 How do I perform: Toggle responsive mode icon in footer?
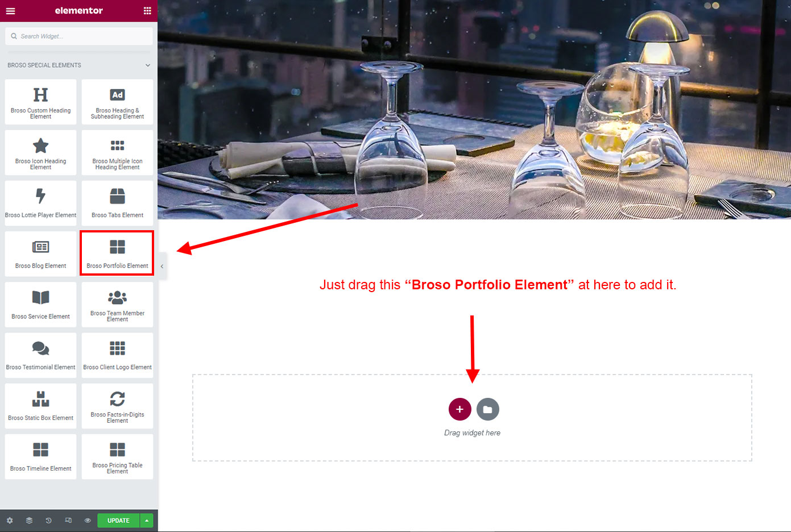click(68, 521)
